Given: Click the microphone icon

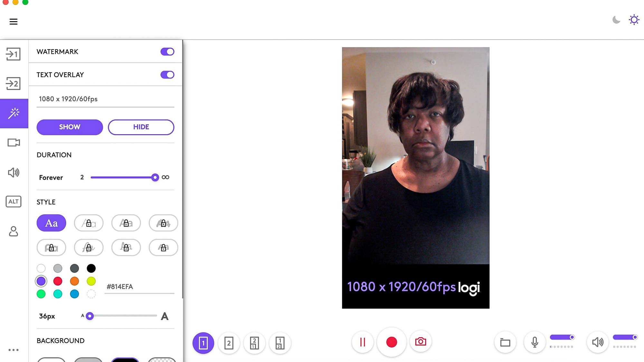Looking at the screenshot, I should click(x=534, y=342).
